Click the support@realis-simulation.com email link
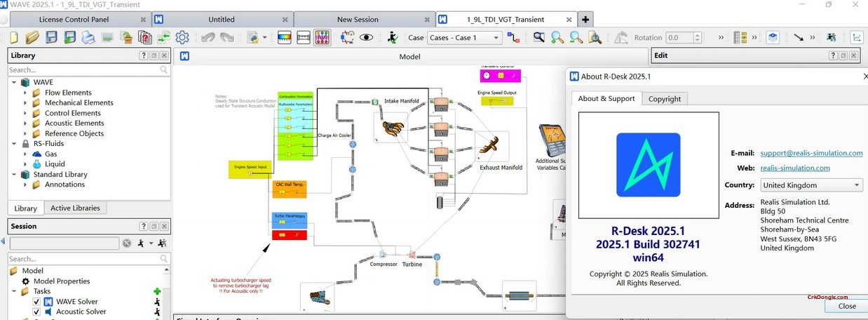Image resolution: width=868 pixels, height=320 pixels. (811, 153)
